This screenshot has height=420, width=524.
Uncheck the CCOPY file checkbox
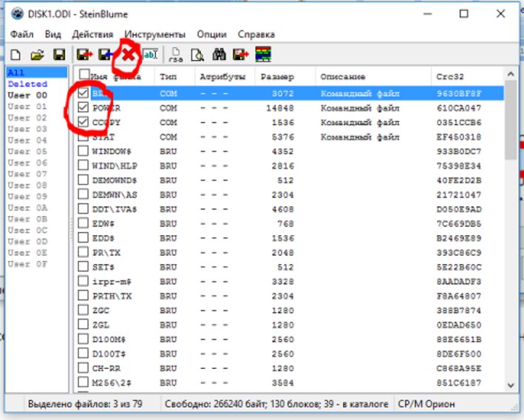click(83, 122)
